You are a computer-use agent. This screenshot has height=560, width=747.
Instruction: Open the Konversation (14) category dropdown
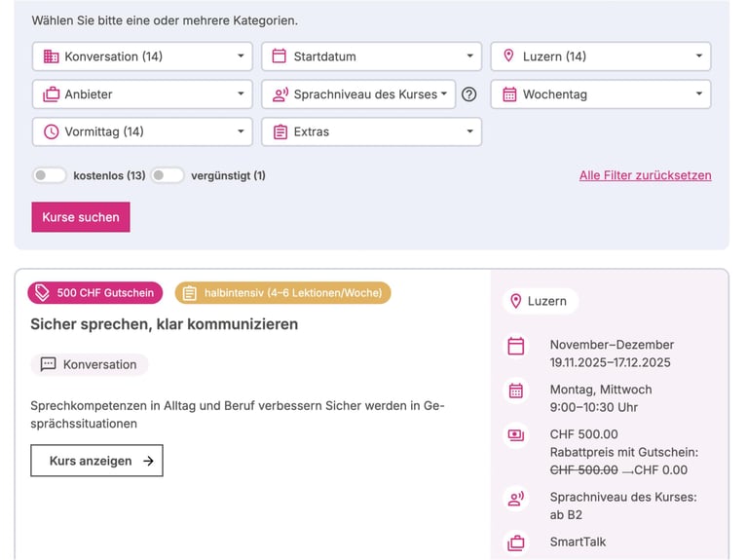click(142, 56)
